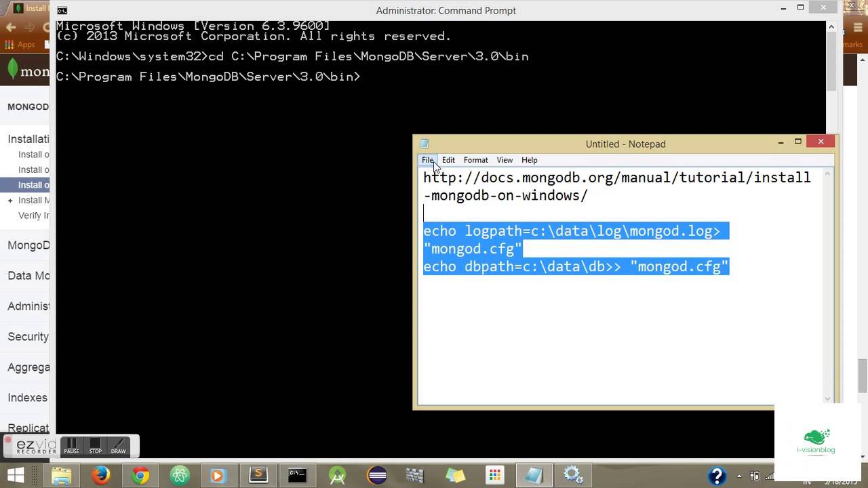Open the 'Aggrega' sidebar section
The image size is (868, 488).
coord(28,367)
